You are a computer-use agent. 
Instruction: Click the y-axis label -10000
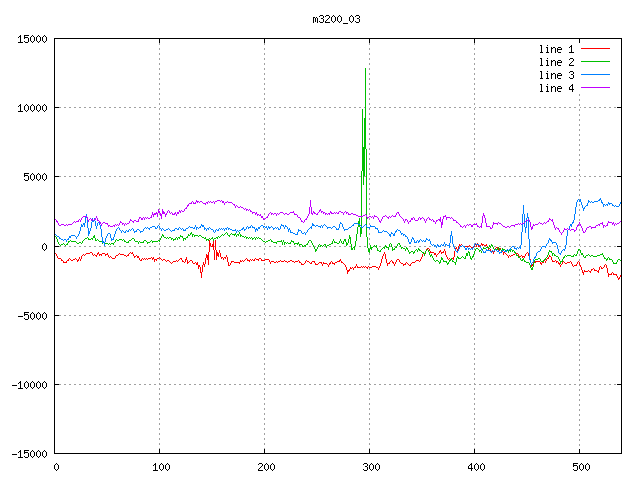[x=29, y=385]
